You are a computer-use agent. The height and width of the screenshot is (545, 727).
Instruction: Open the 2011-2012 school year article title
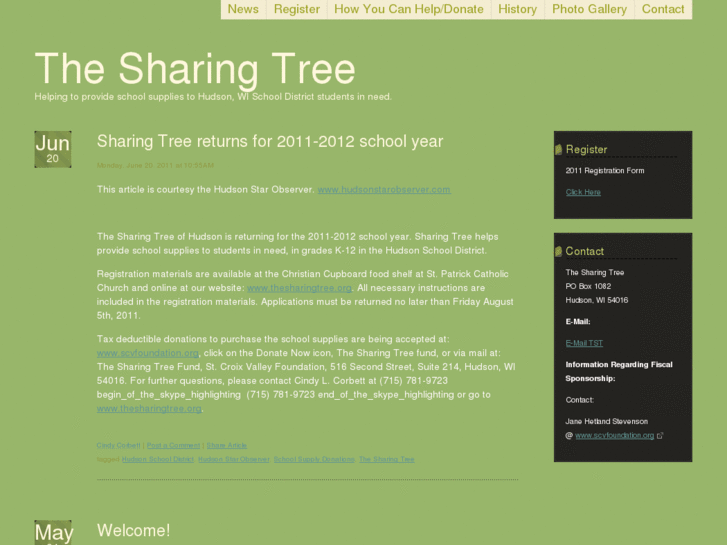270,141
